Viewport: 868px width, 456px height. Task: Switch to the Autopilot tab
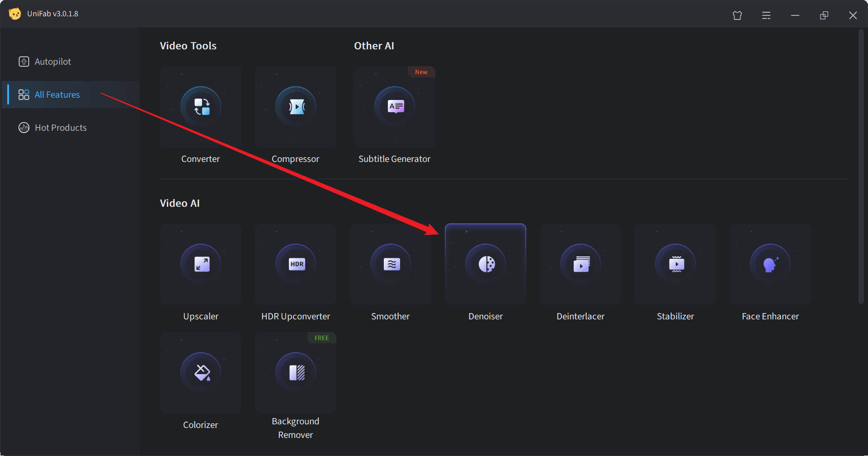pyautogui.click(x=71, y=62)
